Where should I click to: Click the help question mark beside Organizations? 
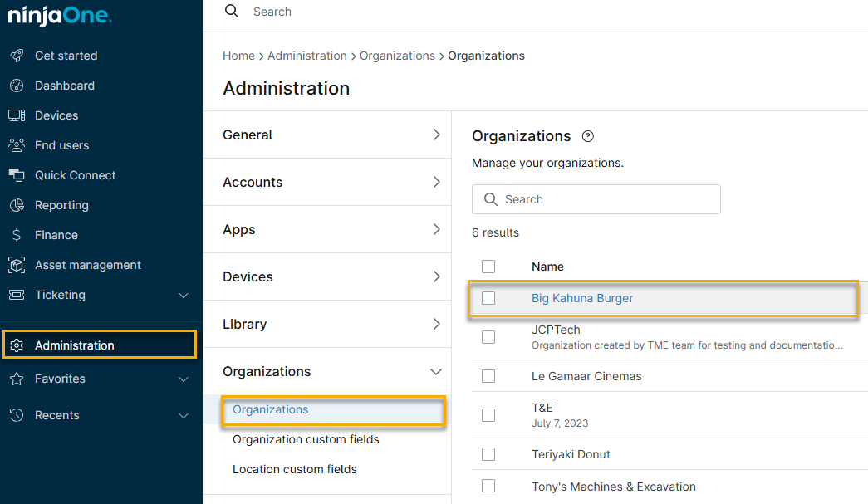click(588, 136)
